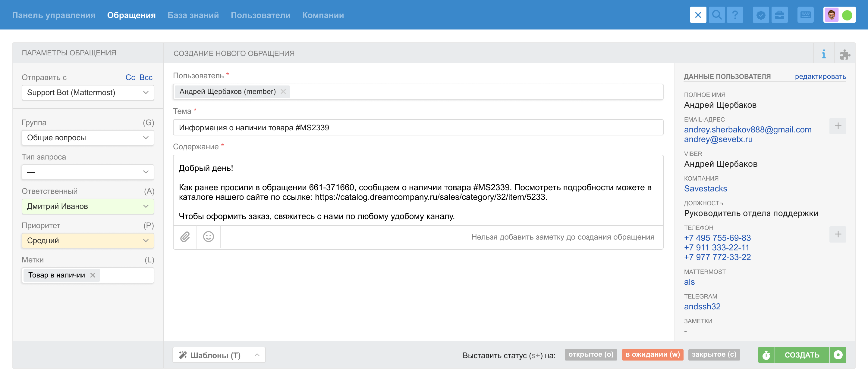Set status to в ожидании (w)
The image size is (868, 381).
(652, 355)
